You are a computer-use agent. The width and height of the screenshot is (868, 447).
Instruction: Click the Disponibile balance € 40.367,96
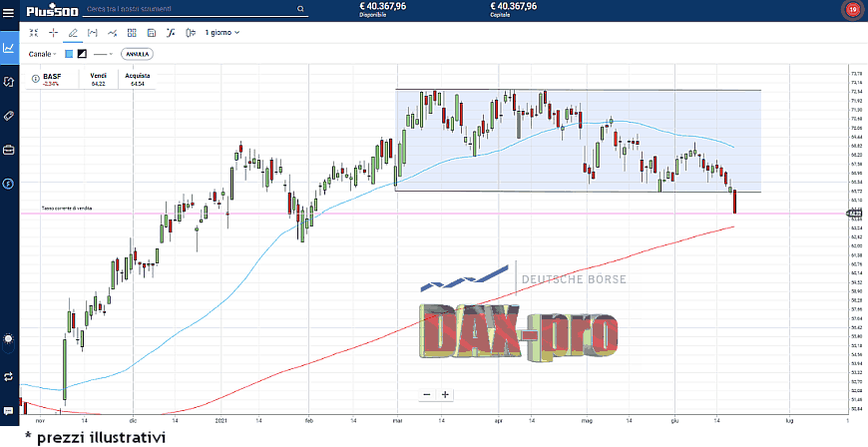[x=382, y=7]
